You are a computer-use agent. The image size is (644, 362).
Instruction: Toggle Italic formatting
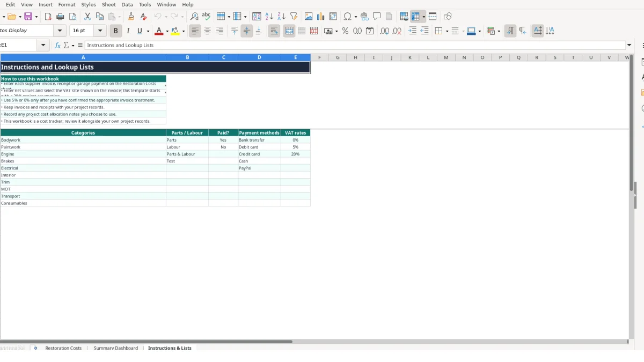click(128, 31)
